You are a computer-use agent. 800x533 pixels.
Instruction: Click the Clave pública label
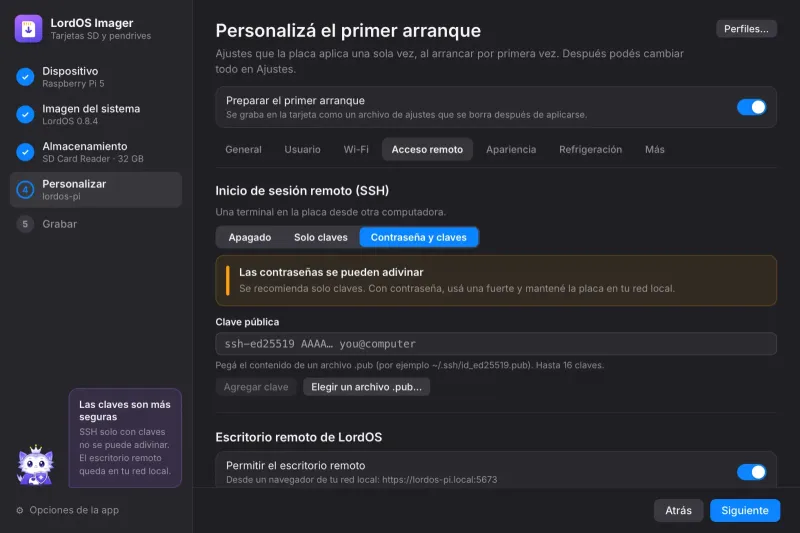tap(247, 322)
